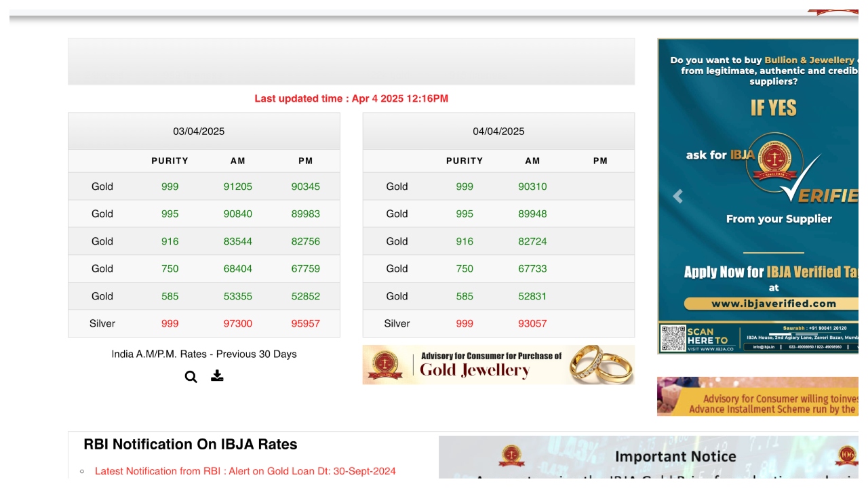The width and height of the screenshot is (868, 488).
Task: Click the 106 emblem right of Important Notice
Action: point(846,455)
